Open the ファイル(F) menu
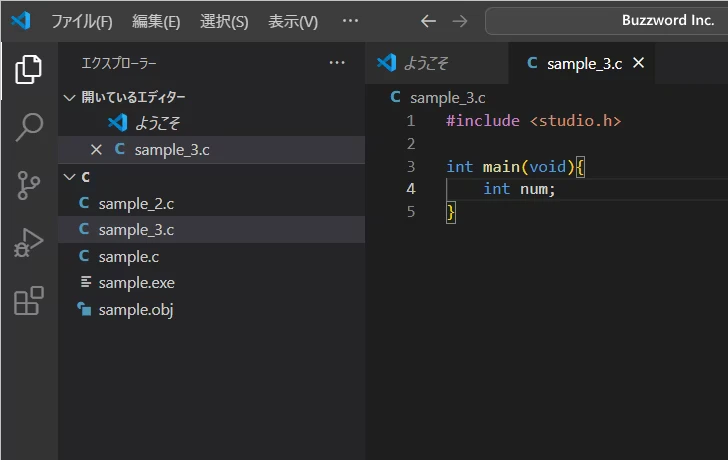728x460 pixels. [x=82, y=21]
